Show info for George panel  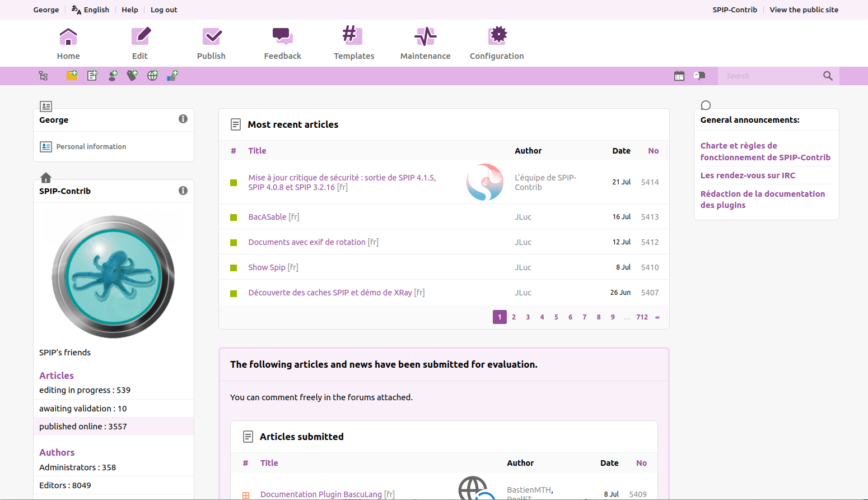(183, 119)
